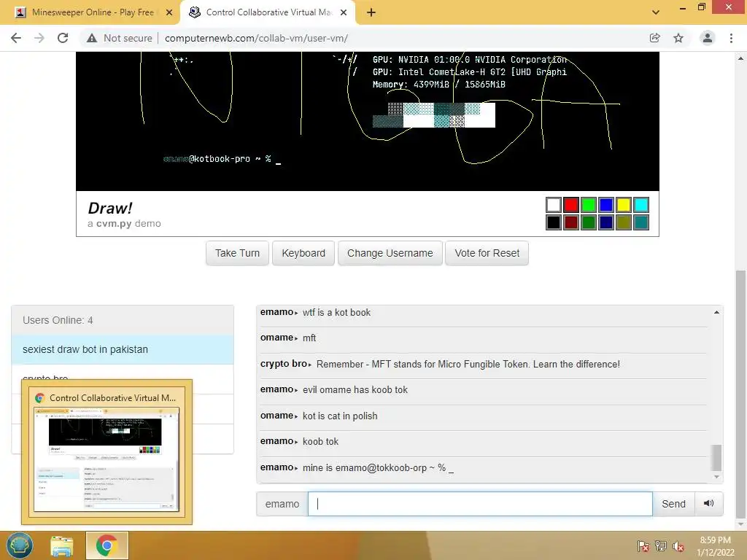Viewport: 747px width, 560px height.
Task: Pick the teal color swatch
Action: (641, 222)
